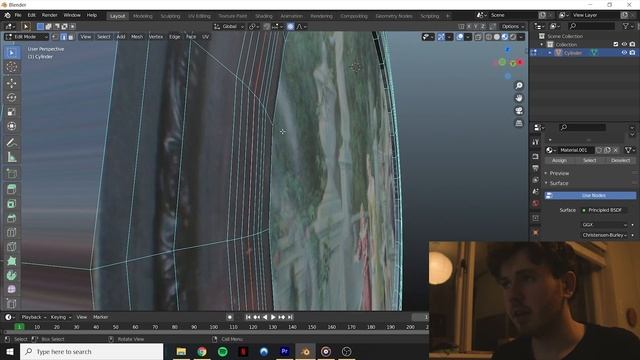Open the Render menu
The width and height of the screenshot is (640, 360).
49,15
